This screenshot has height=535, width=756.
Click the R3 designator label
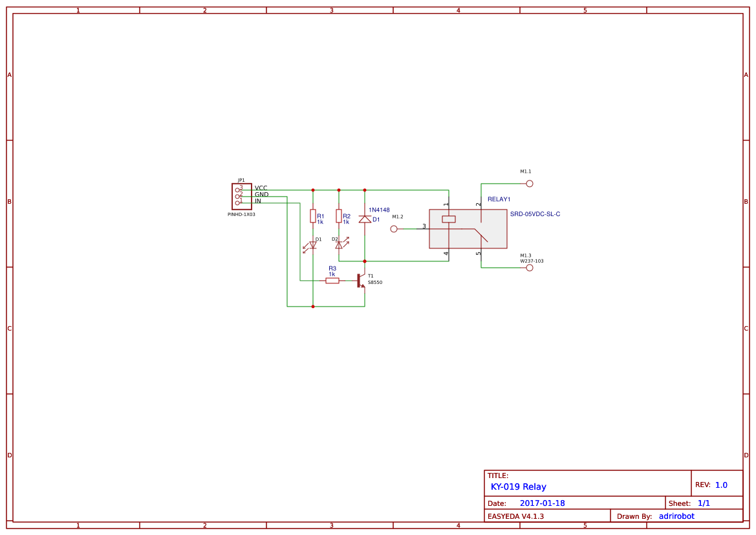coord(332,268)
